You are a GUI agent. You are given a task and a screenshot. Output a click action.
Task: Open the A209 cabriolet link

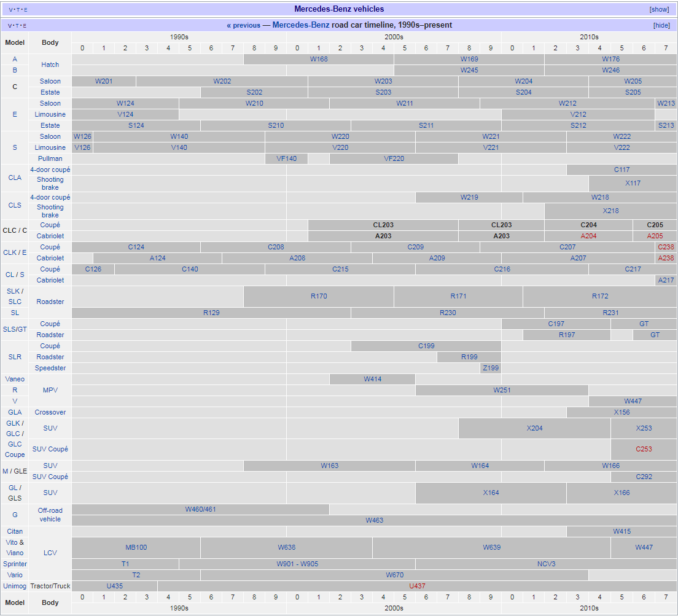tap(437, 258)
